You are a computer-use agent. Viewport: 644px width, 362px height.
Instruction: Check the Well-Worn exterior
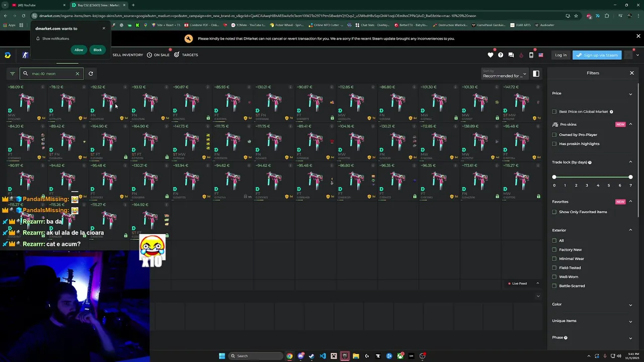click(554, 277)
